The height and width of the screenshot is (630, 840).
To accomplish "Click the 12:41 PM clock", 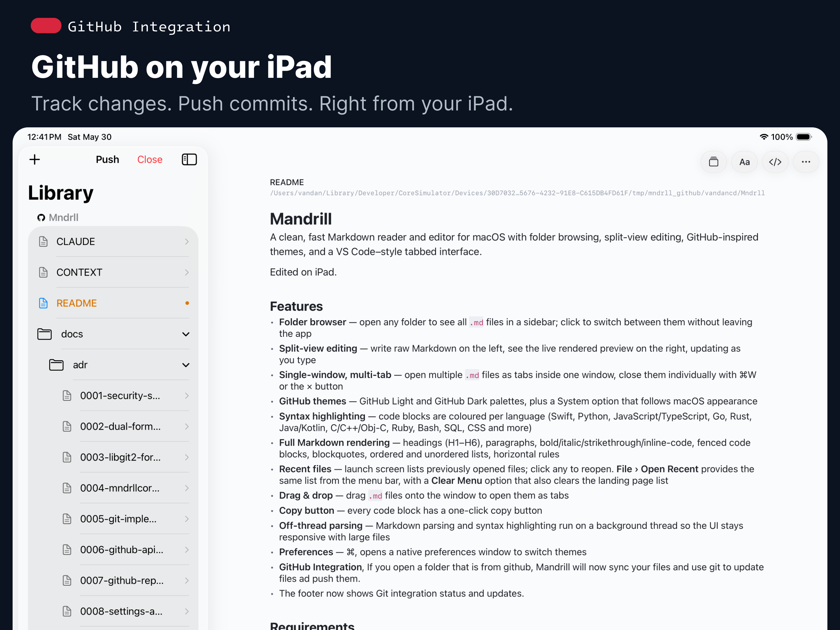I will point(45,137).
